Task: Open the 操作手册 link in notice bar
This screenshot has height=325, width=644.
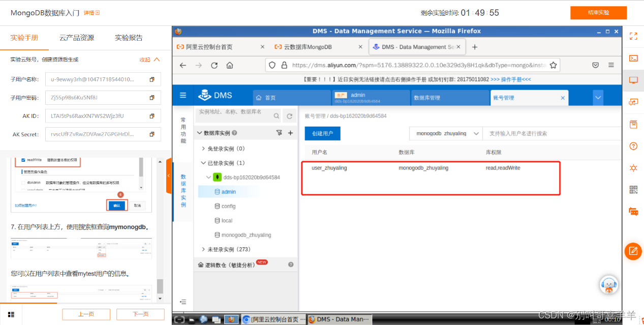Action: point(511,79)
